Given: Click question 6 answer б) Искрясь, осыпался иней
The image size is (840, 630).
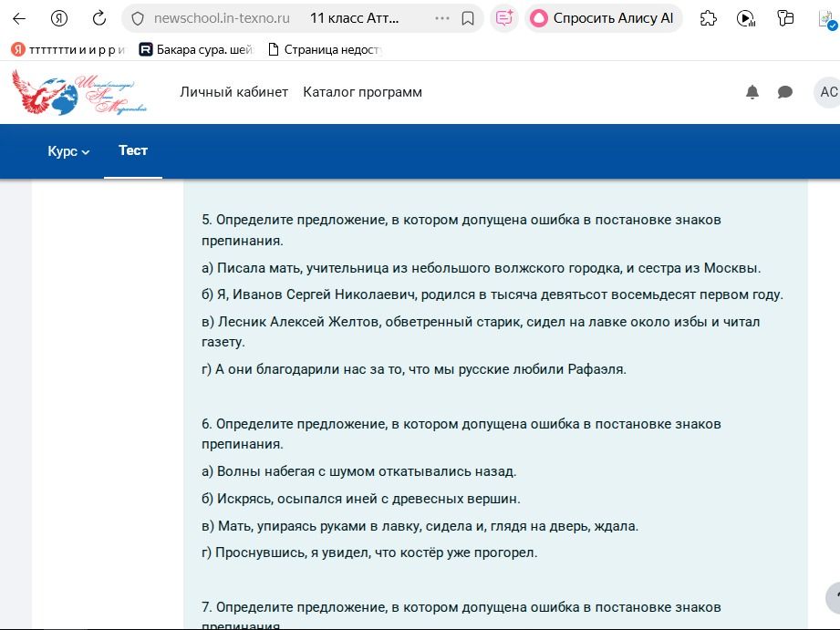Looking at the screenshot, I should tap(361, 499).
